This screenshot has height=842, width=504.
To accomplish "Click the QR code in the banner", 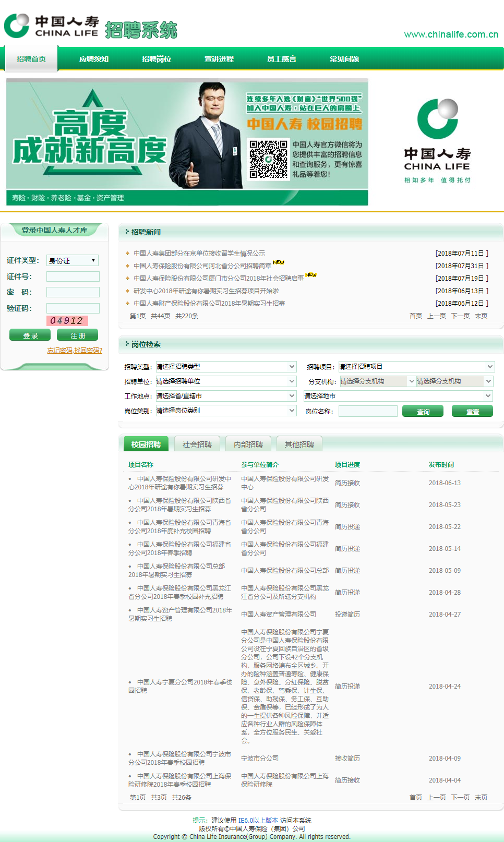I will coord(268,159).
